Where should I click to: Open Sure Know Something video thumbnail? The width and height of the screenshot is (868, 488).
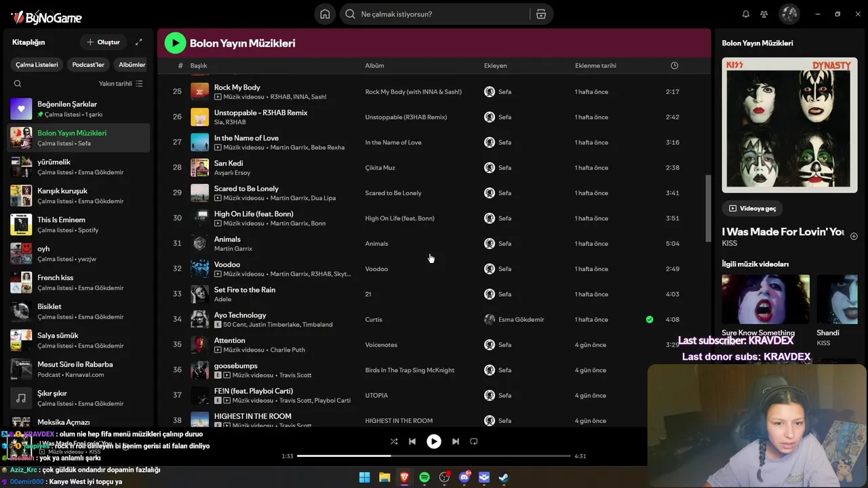766,301
